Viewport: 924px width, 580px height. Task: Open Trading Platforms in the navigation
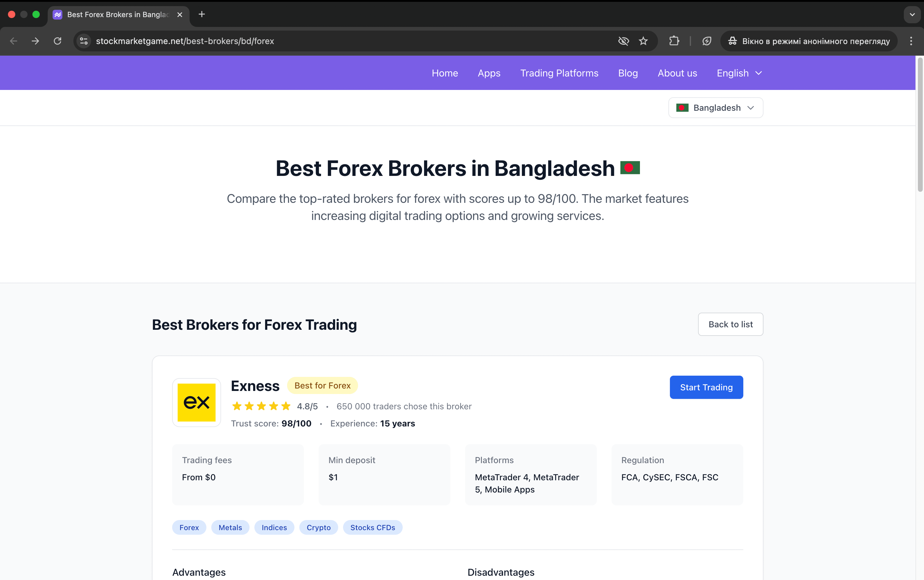tap(559, 73)
